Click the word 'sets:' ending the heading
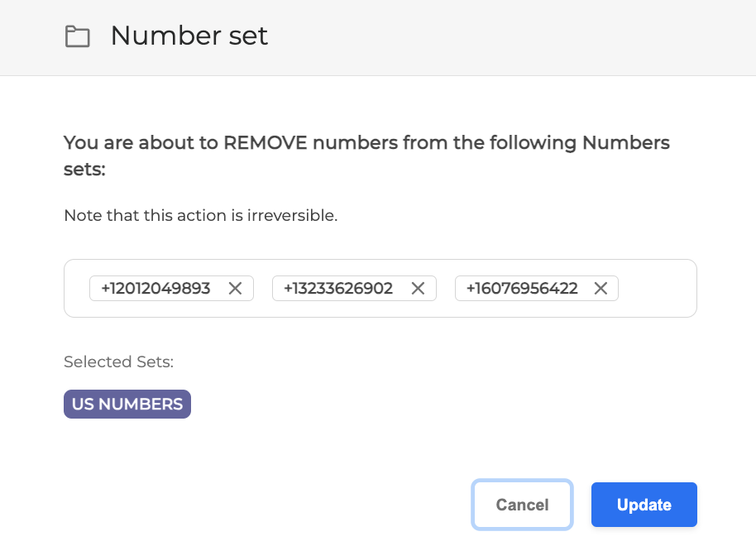This screenshot has width=756, height=546. tap(85, 170)
